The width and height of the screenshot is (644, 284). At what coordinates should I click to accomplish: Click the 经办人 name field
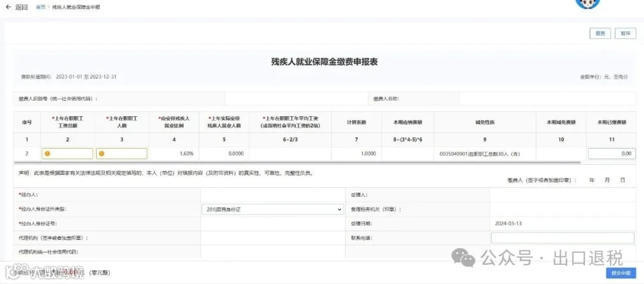pos(273,195)
